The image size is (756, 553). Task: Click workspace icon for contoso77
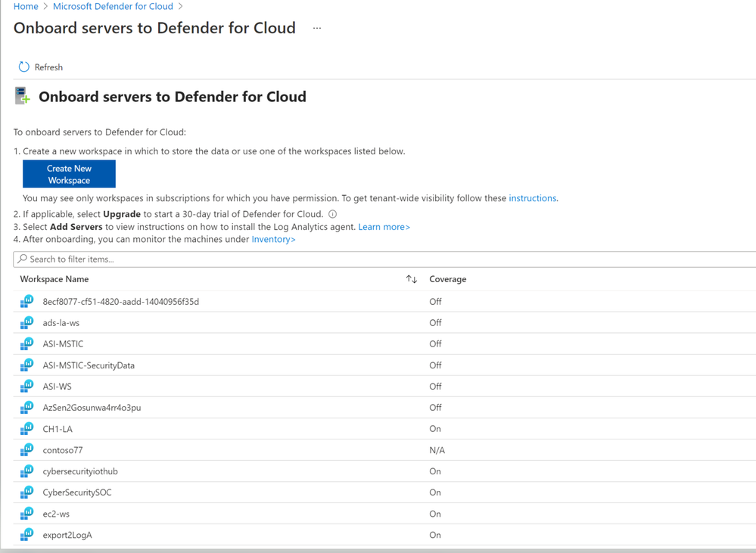point(27,450)
